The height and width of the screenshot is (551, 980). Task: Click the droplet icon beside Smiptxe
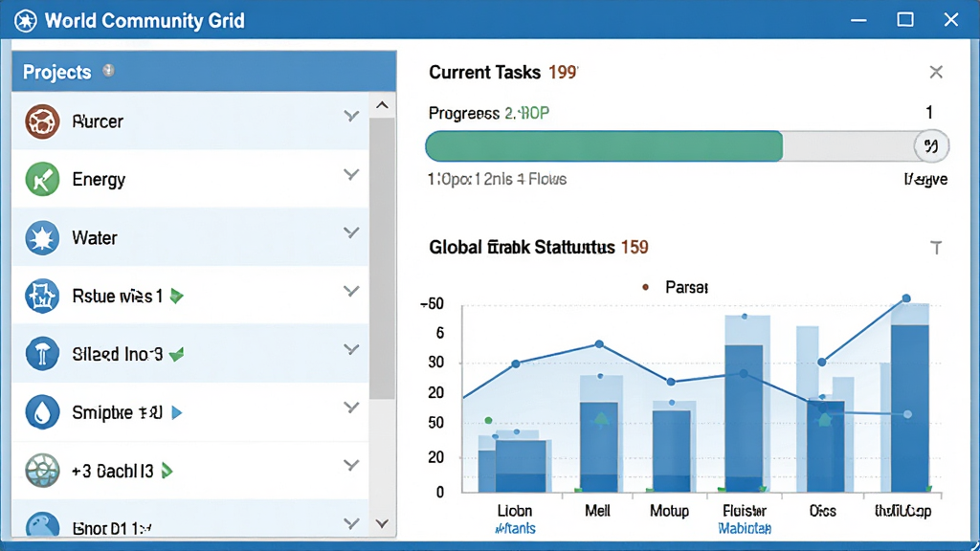(42, 412)
